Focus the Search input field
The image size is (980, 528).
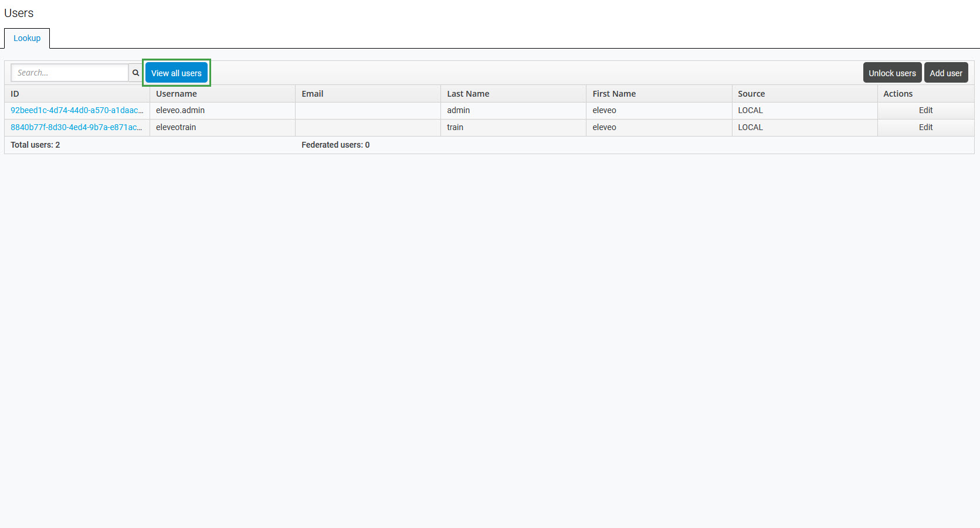point(70,73)
